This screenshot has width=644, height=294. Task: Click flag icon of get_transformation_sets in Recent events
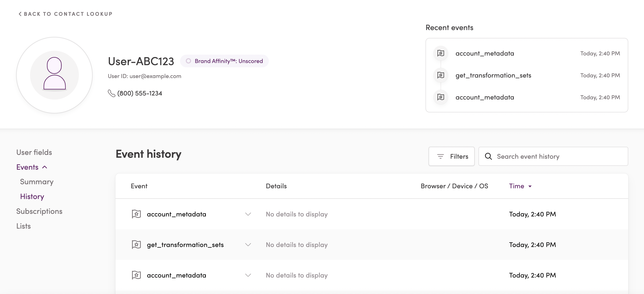(x=441, y=75)
